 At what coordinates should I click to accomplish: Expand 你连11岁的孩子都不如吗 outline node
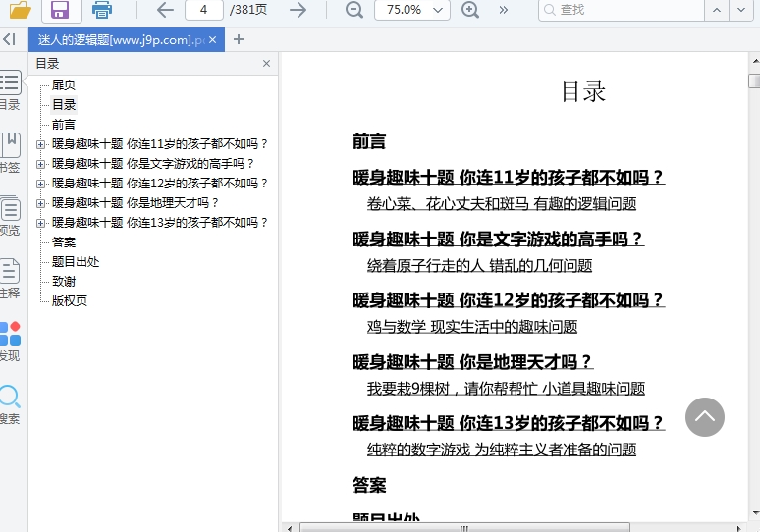pos(40,144)
